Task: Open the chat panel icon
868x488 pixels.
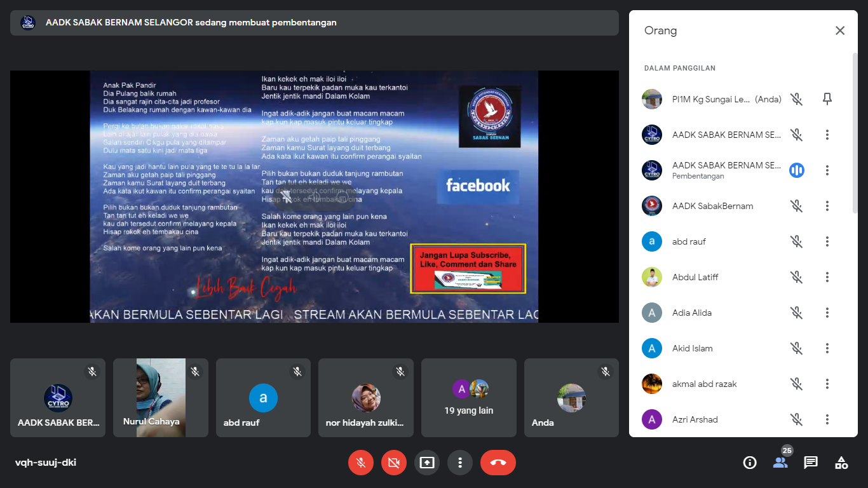Action: click(811, 463)
